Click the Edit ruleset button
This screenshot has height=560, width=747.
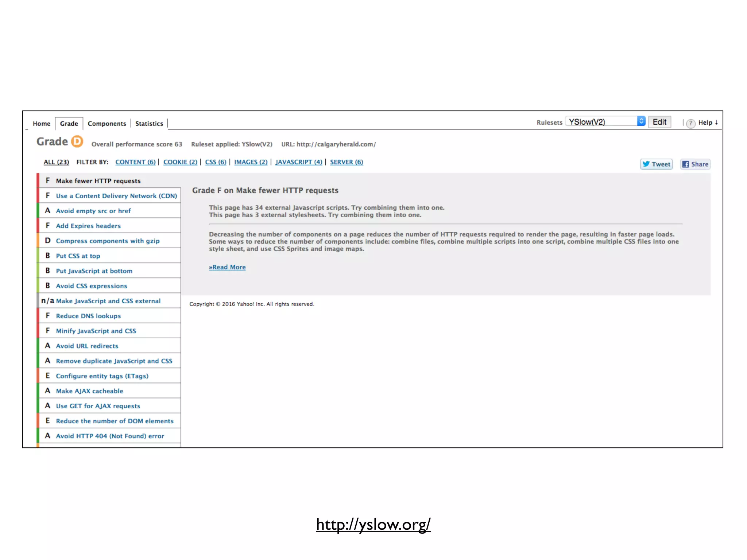click(659, 122)
